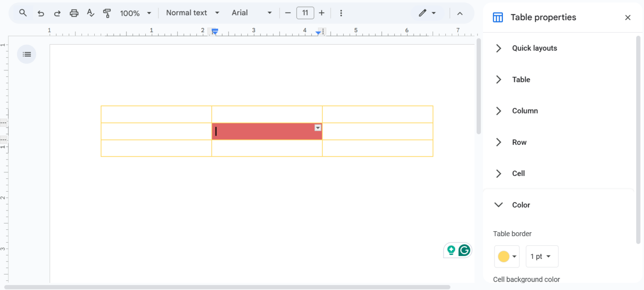Click the Grammarly G icon

(465, 250)
